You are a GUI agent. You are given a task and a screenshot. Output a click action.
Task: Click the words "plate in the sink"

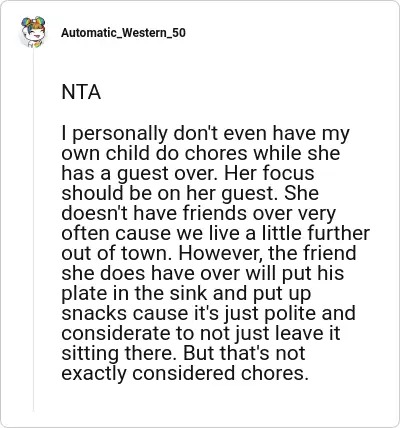pyautogui.click(x=135, y=294)
